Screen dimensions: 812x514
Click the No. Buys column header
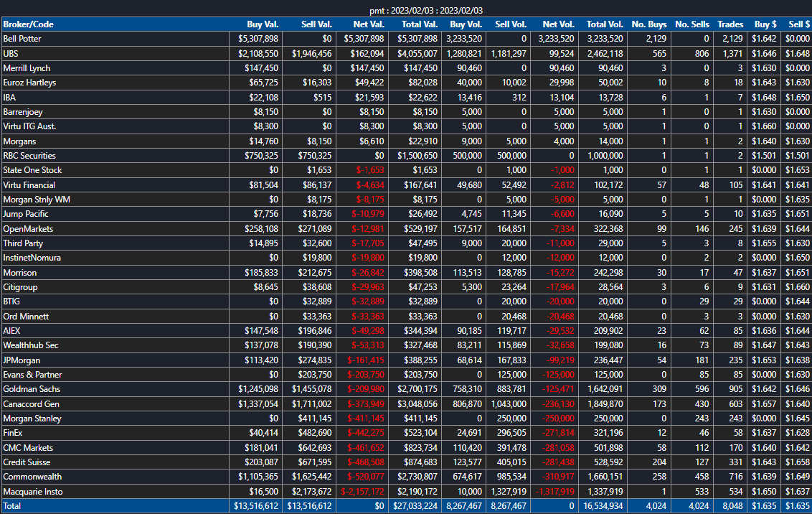point(649,24)
